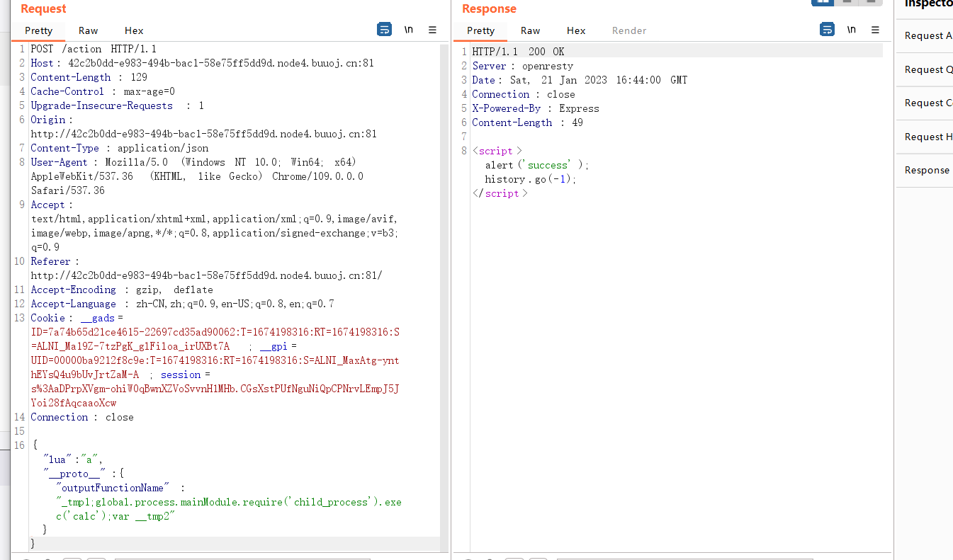Click the '"outputFunctionName"' JSON key
Viewport: 953px width, 560px height.
pos(113,488)
